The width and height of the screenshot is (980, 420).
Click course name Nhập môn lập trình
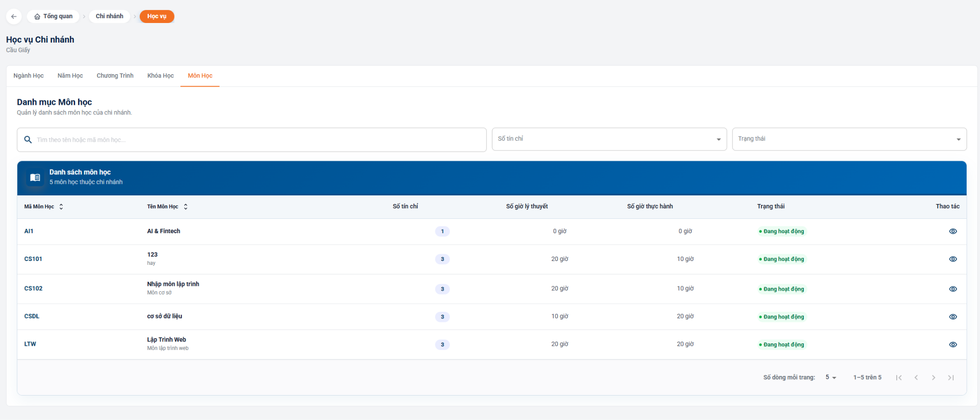173,284
